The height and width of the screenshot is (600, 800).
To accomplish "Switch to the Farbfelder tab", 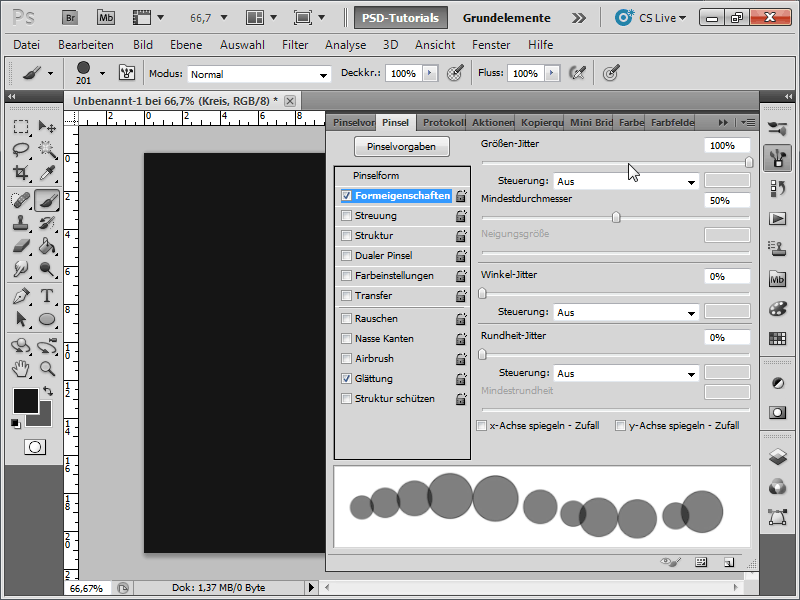I will pos(672,122).
